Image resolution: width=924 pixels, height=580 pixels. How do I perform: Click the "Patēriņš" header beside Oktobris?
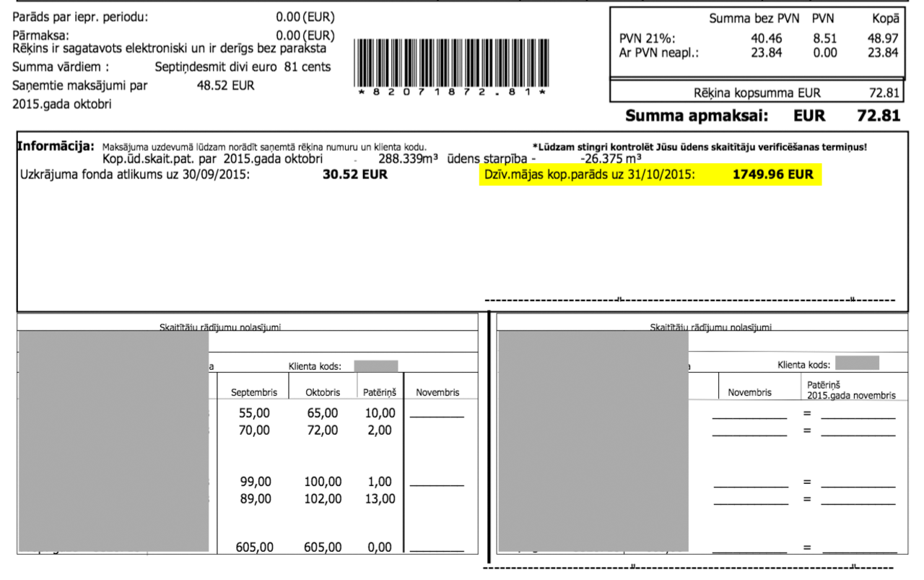coord(378,393)
